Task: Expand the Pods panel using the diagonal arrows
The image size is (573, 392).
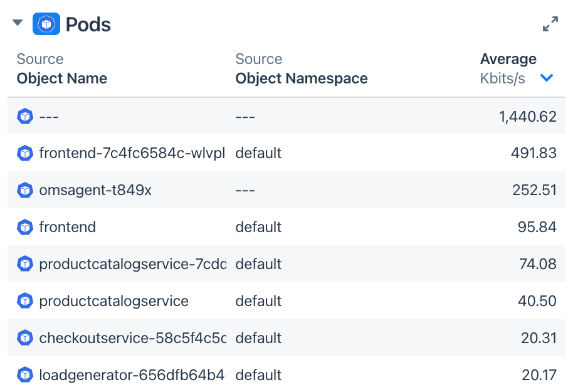Action: pyautogui.click(x=550, y=23)
